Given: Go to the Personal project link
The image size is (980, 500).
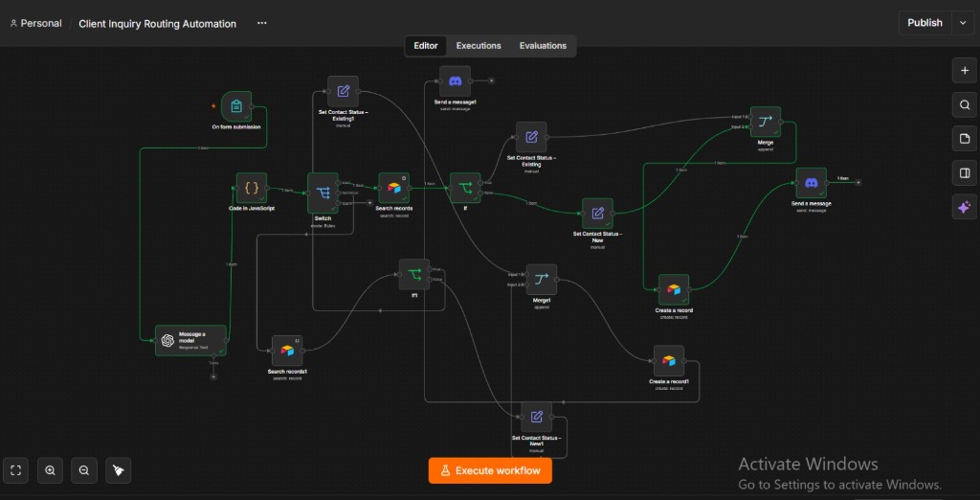Looking at the screenshot, I should click(35, 23).
